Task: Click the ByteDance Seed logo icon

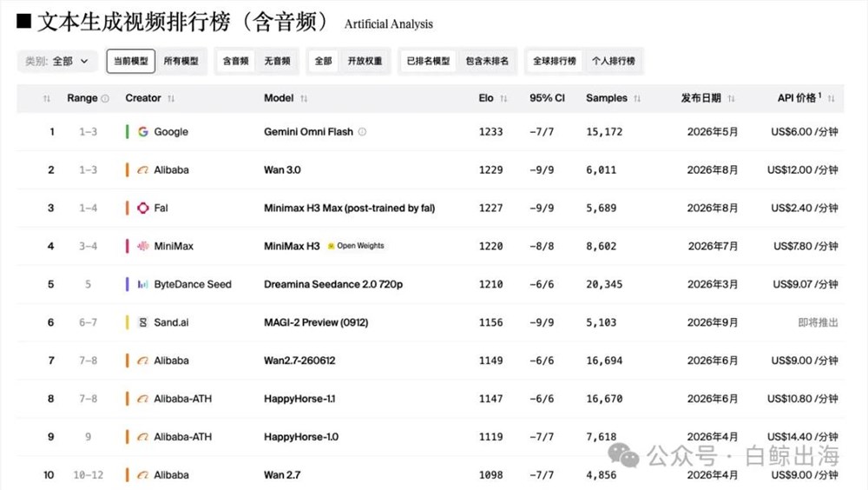Action: click(x=143, y=284)
